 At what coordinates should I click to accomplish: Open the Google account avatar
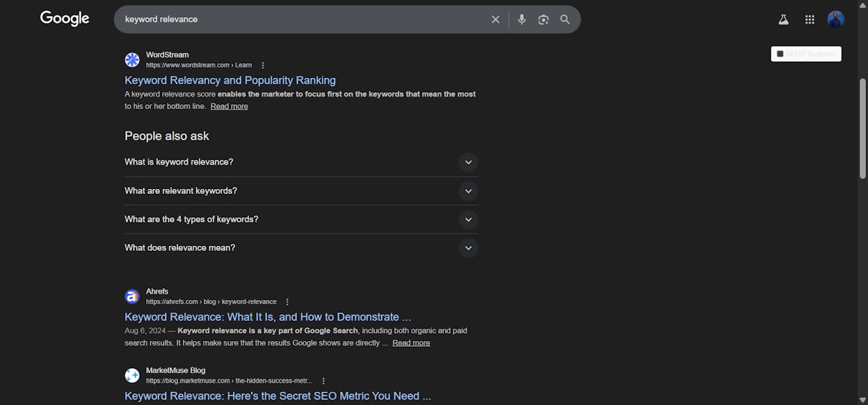[835, 19]
